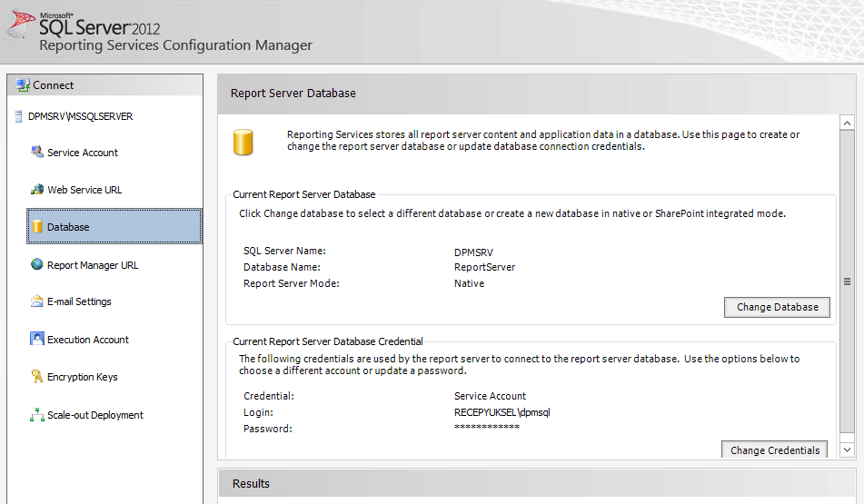The height and width of the screenshot is (504, 864).
Task: Click the vertical scrollbar thumb
Action: [x=847, y=282]
